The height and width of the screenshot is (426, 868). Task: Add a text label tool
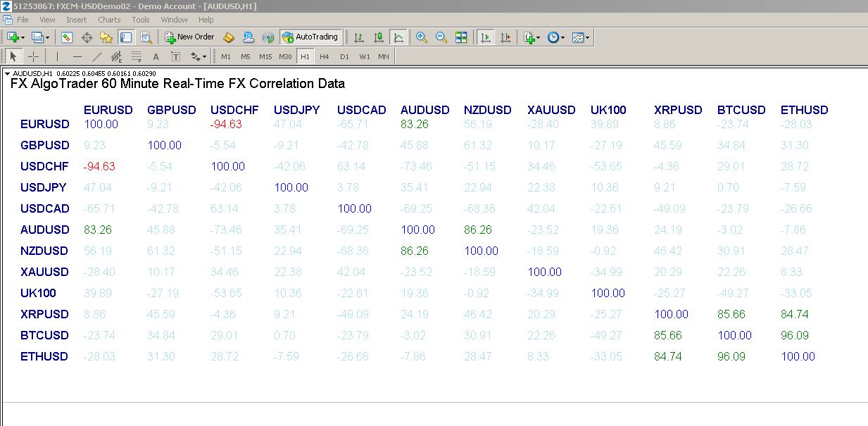pyautogui.click(x=156, y=57)
